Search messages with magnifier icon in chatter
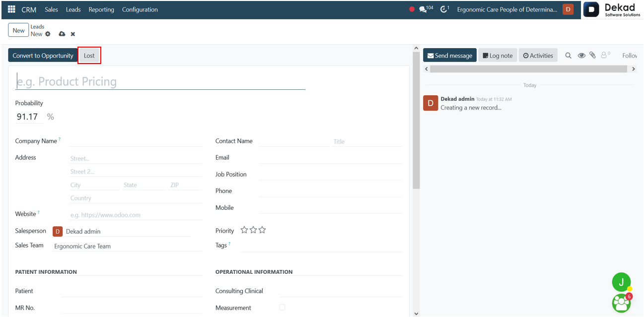 point(569,56)
